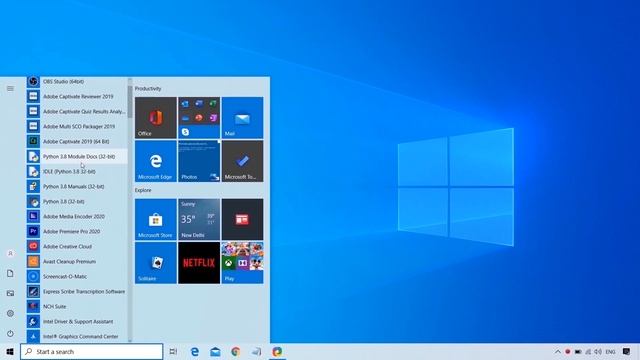Open the Office apps folder tile with Skype
640x360 pixels.
[x=199, y=118]
